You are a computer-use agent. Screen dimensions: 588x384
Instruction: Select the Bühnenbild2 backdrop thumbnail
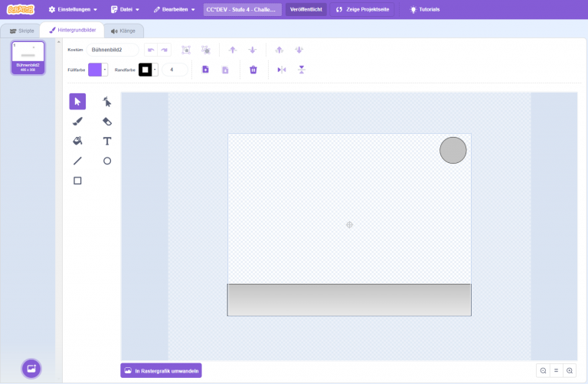[x=28, y=57]
